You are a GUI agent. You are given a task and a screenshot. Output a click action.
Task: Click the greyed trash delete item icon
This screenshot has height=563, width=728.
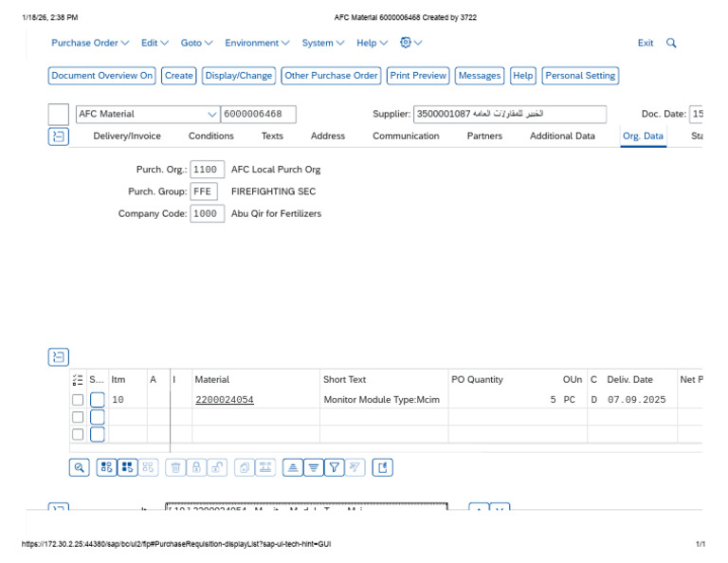click(x=175, y=467)
